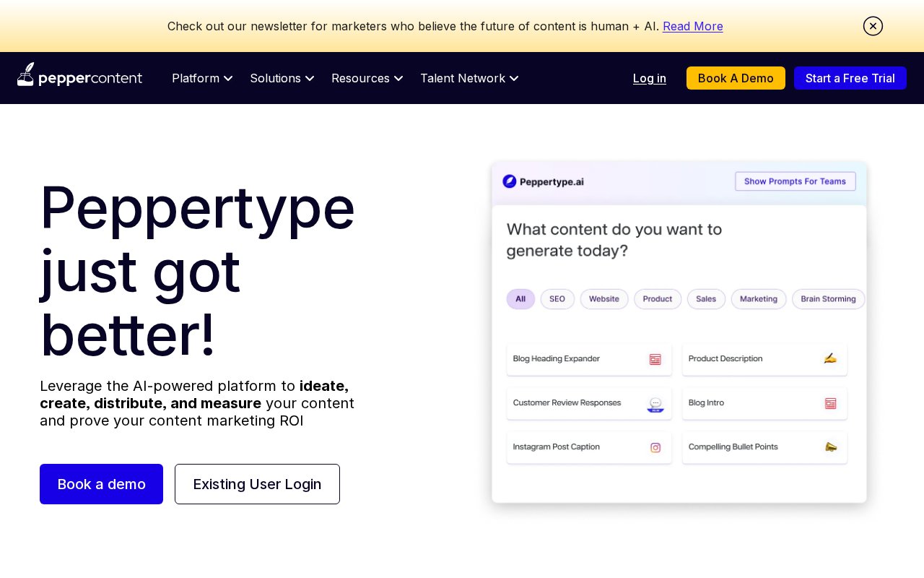Expand the Platform menu
924x578 pixels.
(202, 78)
